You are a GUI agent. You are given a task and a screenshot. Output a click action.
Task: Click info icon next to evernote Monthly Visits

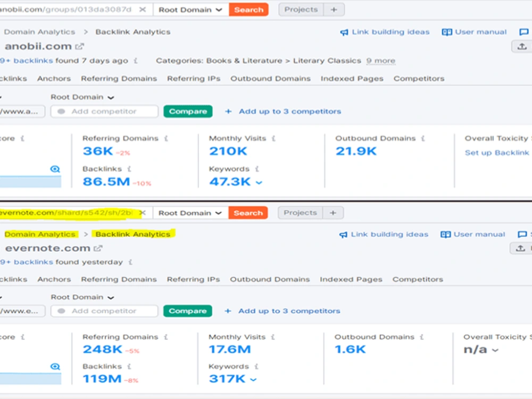[x=273, y=337]
